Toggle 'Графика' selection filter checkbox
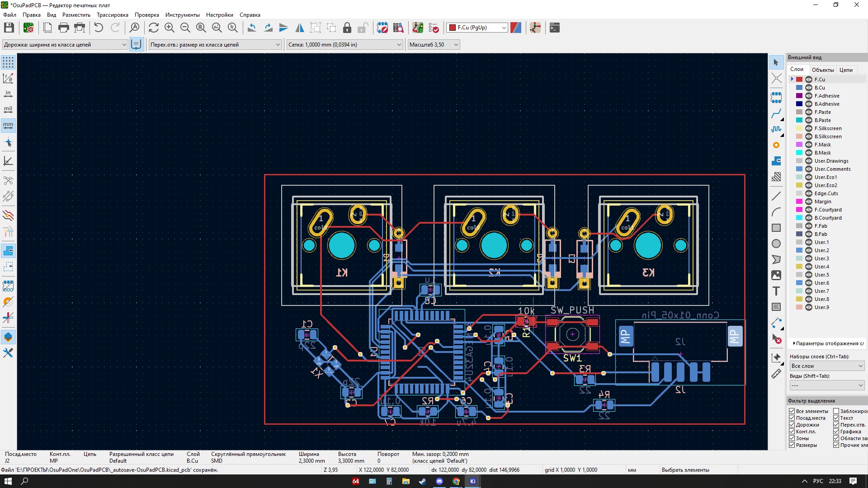The image size is (868, 488). pos(836,432)
